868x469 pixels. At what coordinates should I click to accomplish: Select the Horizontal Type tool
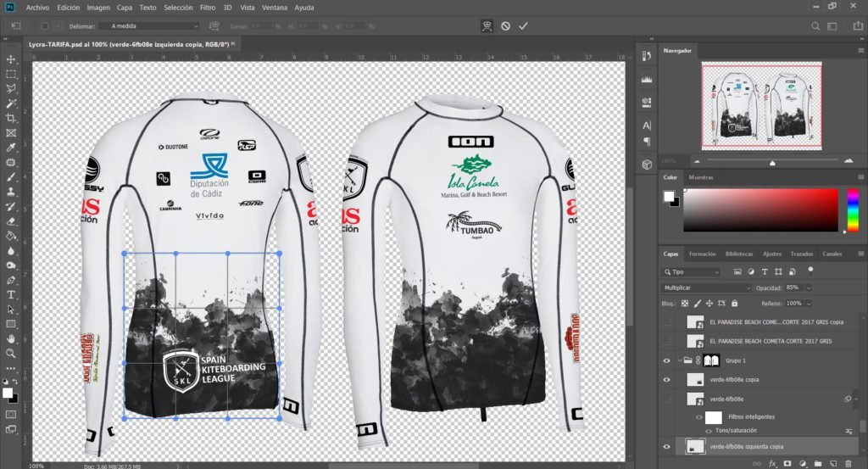click(x=10, y=294)
